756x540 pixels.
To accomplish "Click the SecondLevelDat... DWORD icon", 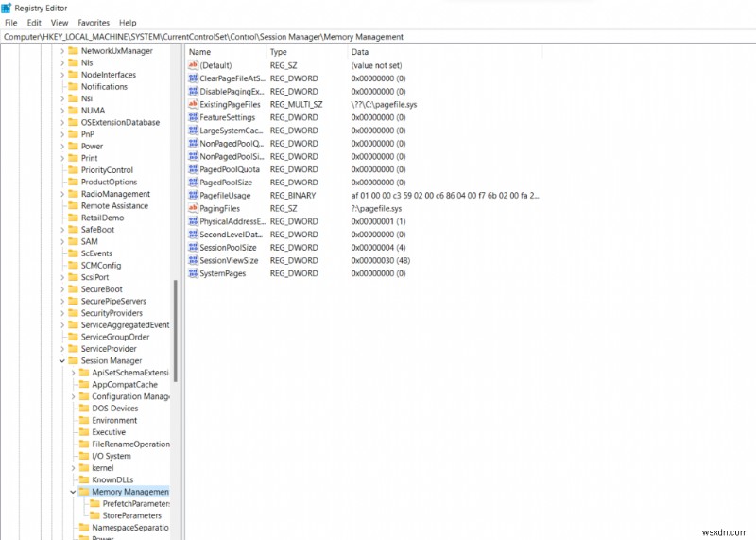I will [x=194, y=235].
